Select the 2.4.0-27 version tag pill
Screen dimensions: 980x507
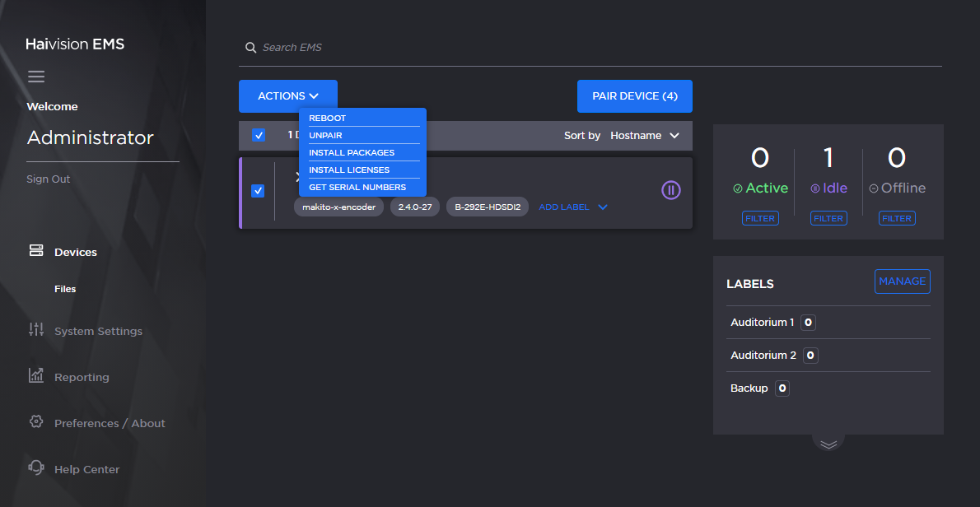414,207
